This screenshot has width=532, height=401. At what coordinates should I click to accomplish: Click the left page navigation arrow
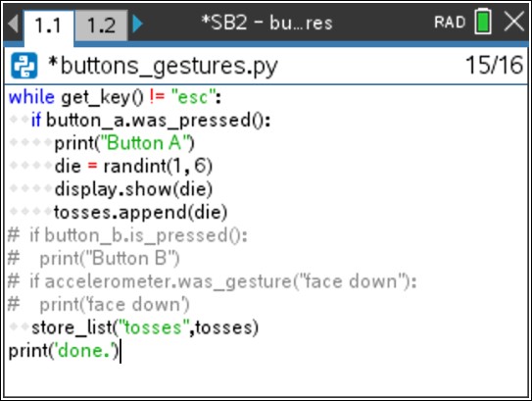13,24
